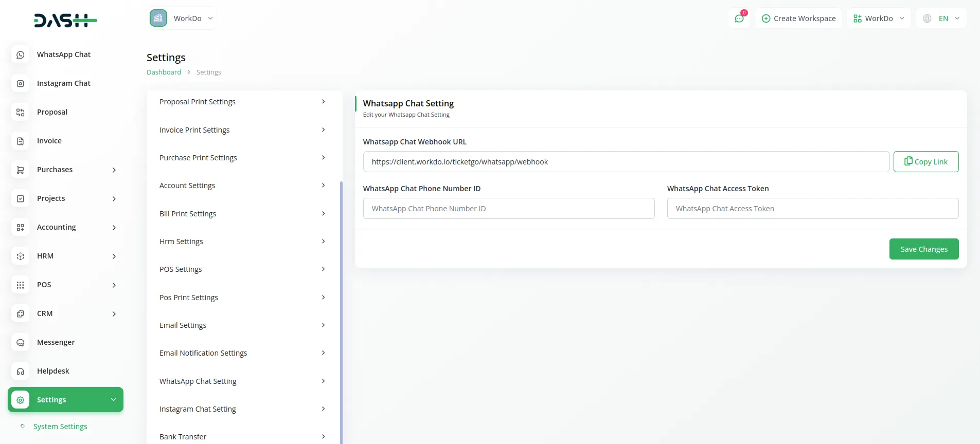The height and width of the screenshot is (444, 980).
Task: Open Instagram Chat from the sidebar icon
Action: (21, 83)
